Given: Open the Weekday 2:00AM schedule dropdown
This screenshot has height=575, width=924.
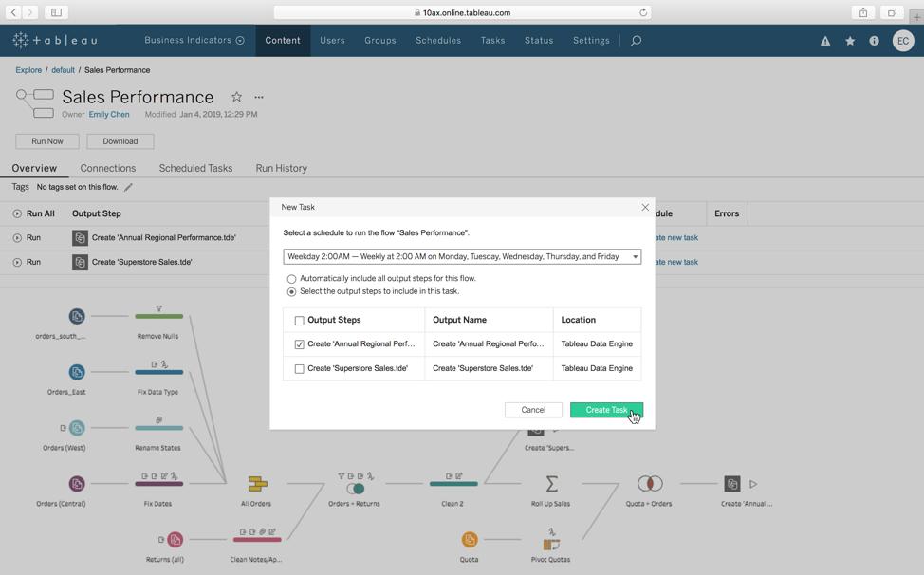Looking at the screenshot, I should [x=462, y=257].
